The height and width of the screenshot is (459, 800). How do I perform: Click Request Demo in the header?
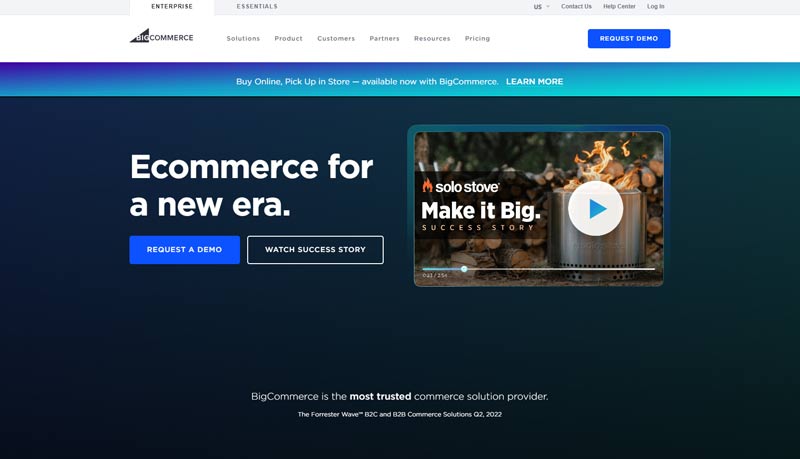(x=628, y=39)
